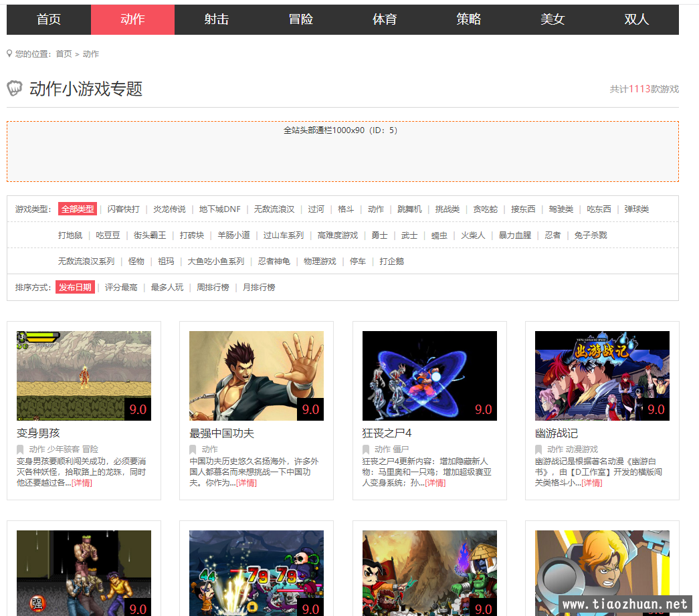This screenshot has width=699, height=616.
Task: Choose the 月排行榜 sort option
Action: click(259, 288)
